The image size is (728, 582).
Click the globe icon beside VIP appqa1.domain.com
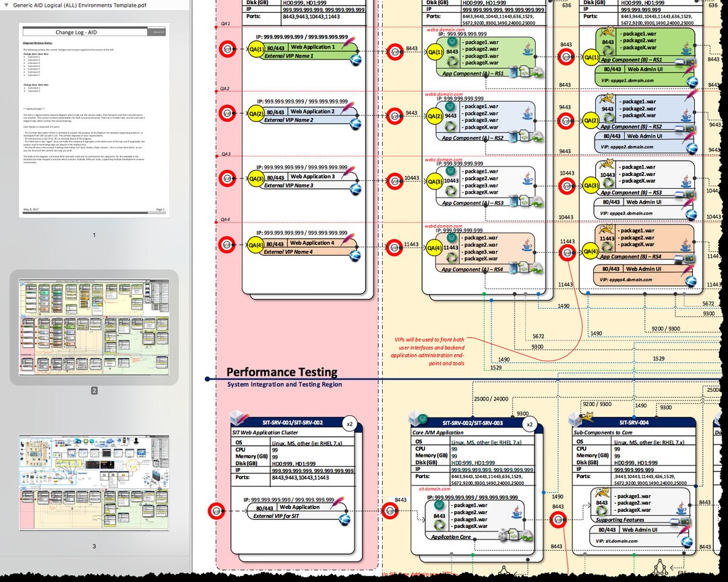(x=692, y=82)
